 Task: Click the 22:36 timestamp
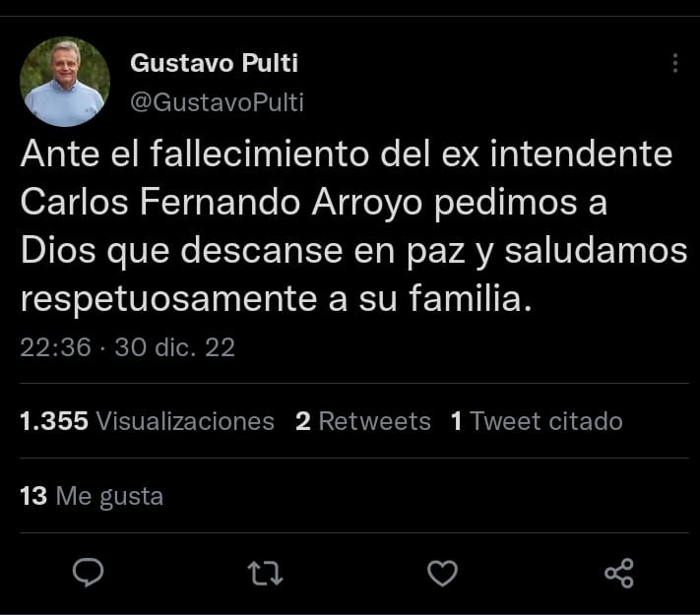(x=55, y=347)
